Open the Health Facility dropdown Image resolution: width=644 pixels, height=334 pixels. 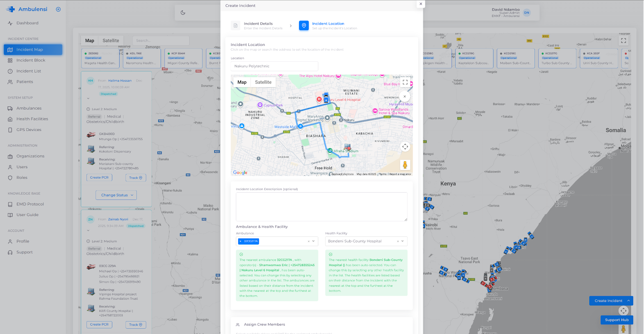pos(402,241)
